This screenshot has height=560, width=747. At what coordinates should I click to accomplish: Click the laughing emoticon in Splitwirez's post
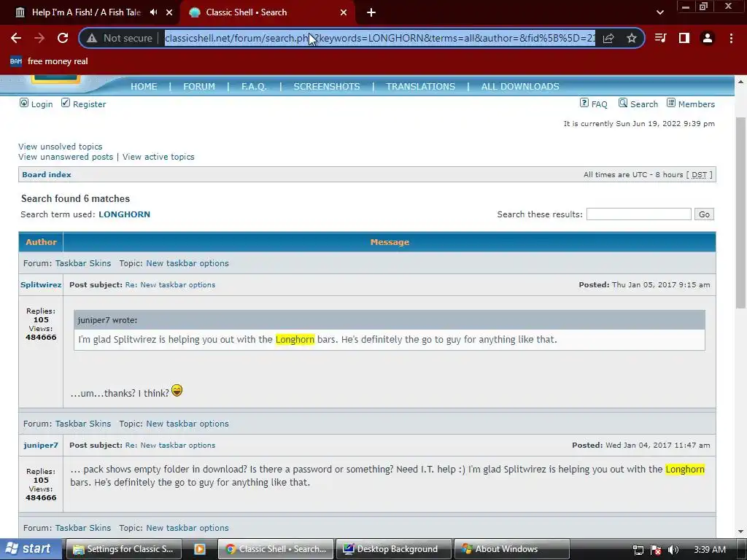click(177, 391)
